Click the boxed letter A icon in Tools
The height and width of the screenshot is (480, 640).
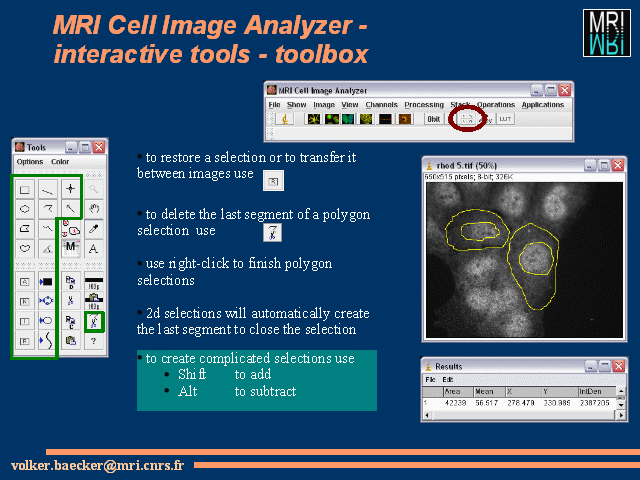click(x=24, y=281)
